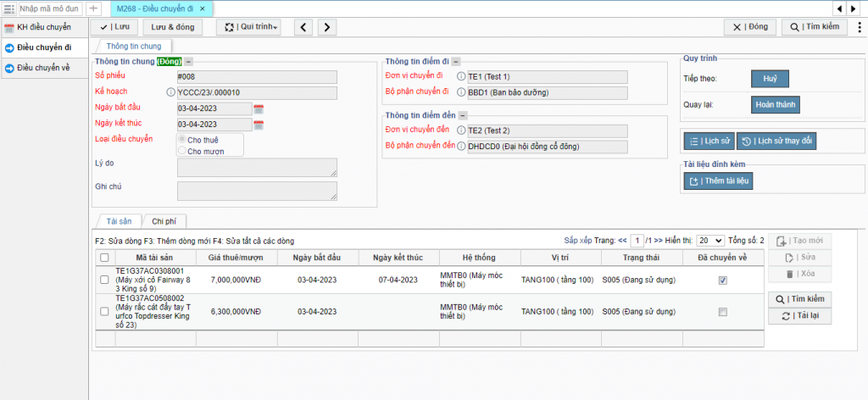Click top toolbar Tìm kiếm button
The width and height of the screenshot is (868, 400).
(815, 27)
